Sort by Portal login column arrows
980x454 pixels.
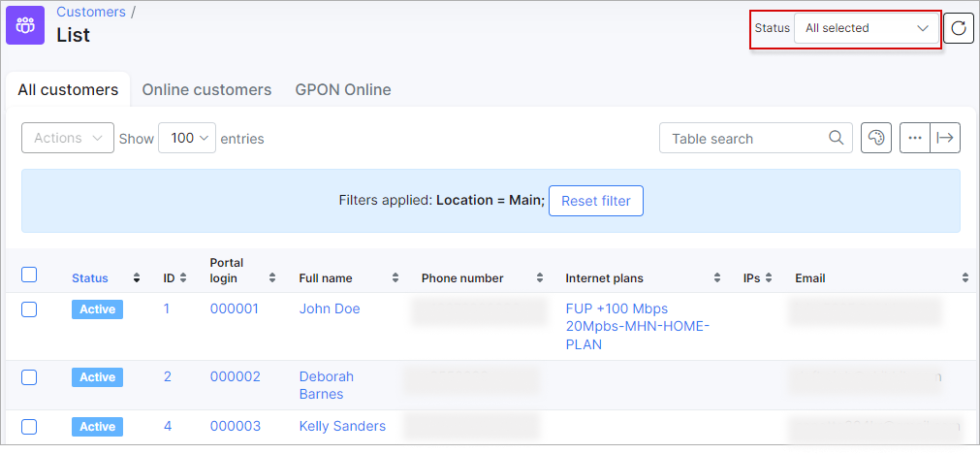[x=272, y=278]
